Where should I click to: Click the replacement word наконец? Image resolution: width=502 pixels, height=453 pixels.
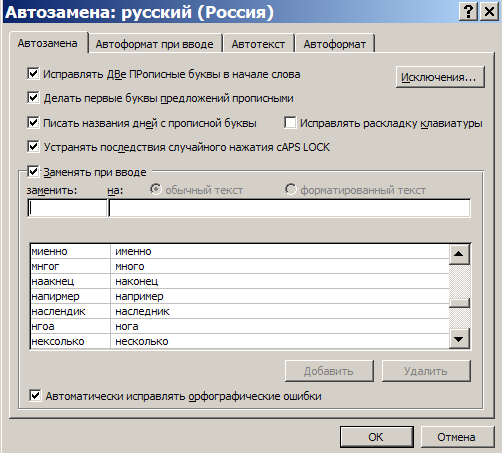(137, 281)
